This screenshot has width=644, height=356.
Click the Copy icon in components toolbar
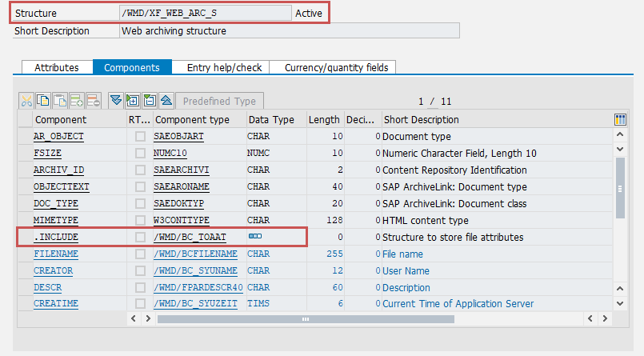(43, 101)
